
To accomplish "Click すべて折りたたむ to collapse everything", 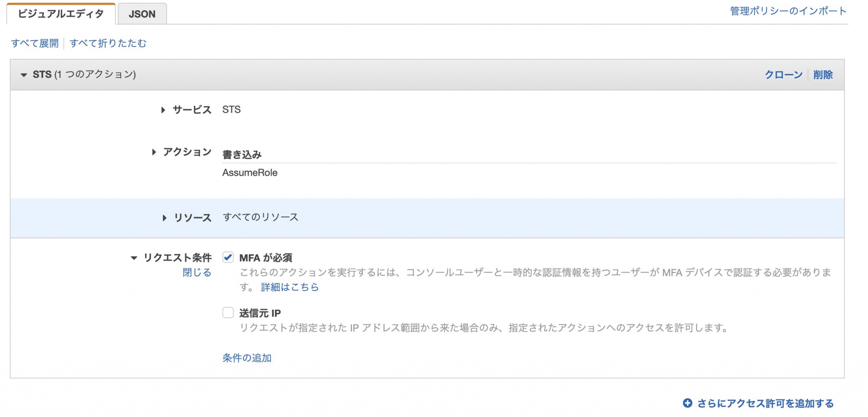I will point(107,43).
